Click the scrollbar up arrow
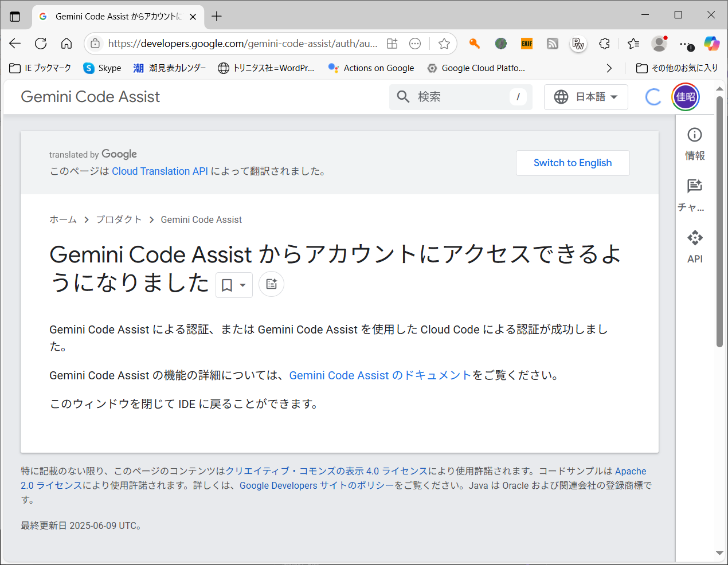This screenshot has width=728, height=565. click(719, 89)
